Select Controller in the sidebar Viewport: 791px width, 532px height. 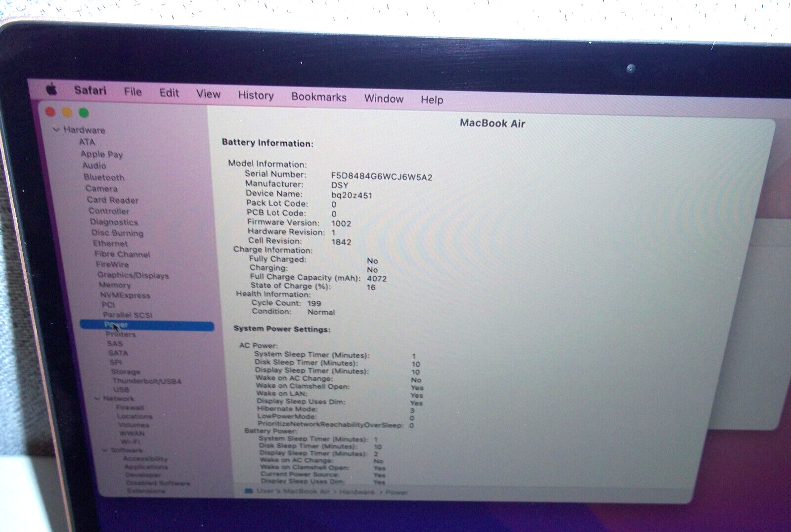click(109, 211)
